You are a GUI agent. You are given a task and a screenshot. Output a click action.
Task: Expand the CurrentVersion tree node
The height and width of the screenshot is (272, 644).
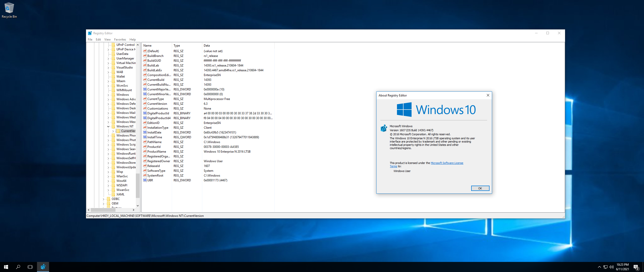tap(113, 131)
